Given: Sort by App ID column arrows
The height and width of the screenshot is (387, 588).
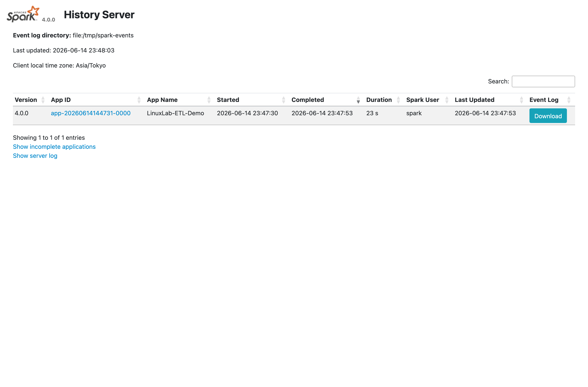Looking at the screenshot, I should [139, 100].
